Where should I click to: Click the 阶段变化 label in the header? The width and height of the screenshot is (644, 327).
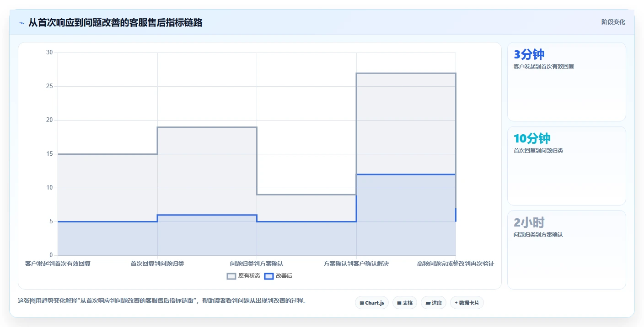[613, 22]
